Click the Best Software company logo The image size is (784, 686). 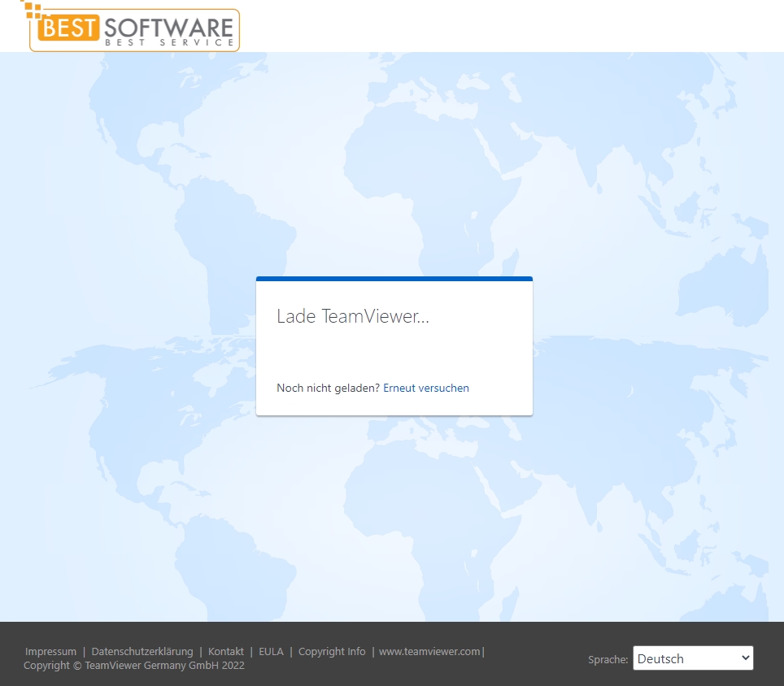click(x=133, y=29)
